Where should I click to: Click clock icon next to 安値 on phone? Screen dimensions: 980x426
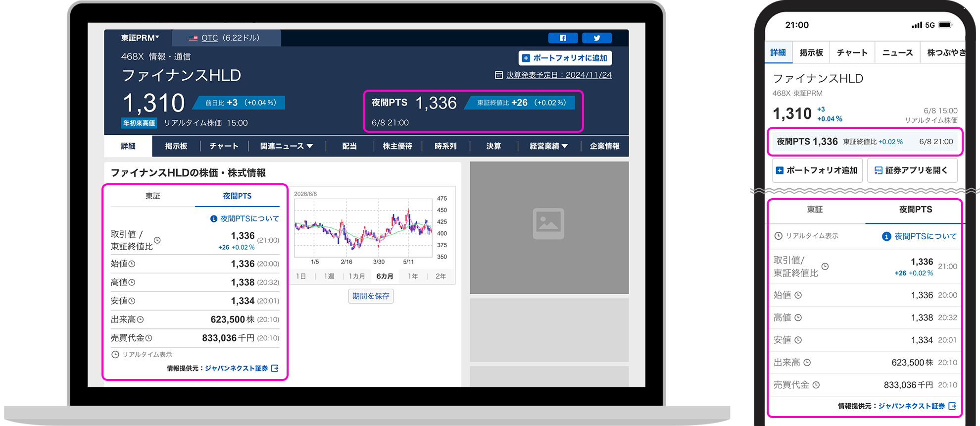point(798,340)
